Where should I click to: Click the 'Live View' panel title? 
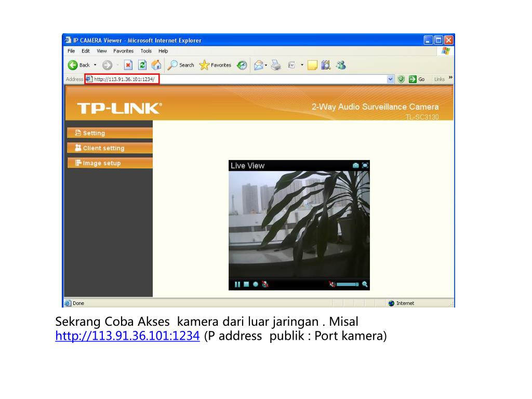(247, 166)
